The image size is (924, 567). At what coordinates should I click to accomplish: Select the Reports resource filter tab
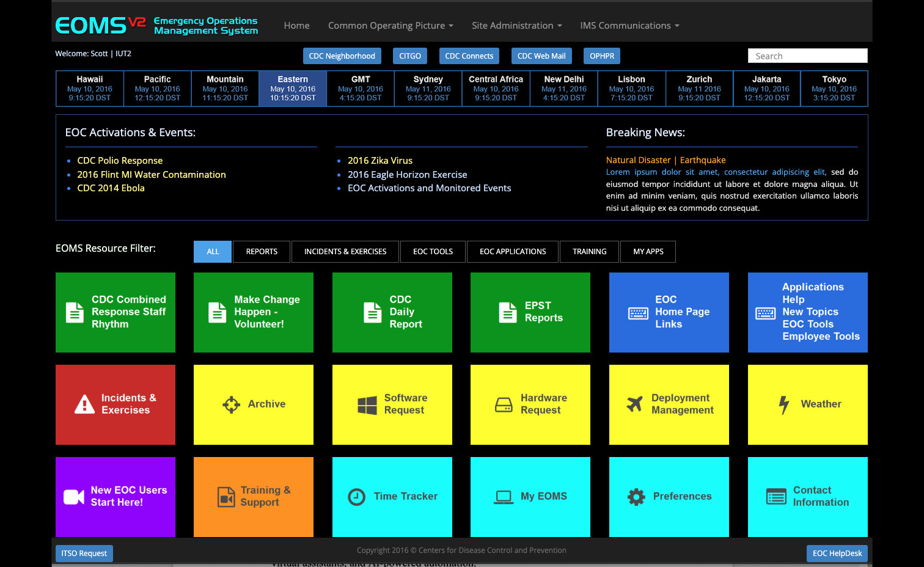262,252
